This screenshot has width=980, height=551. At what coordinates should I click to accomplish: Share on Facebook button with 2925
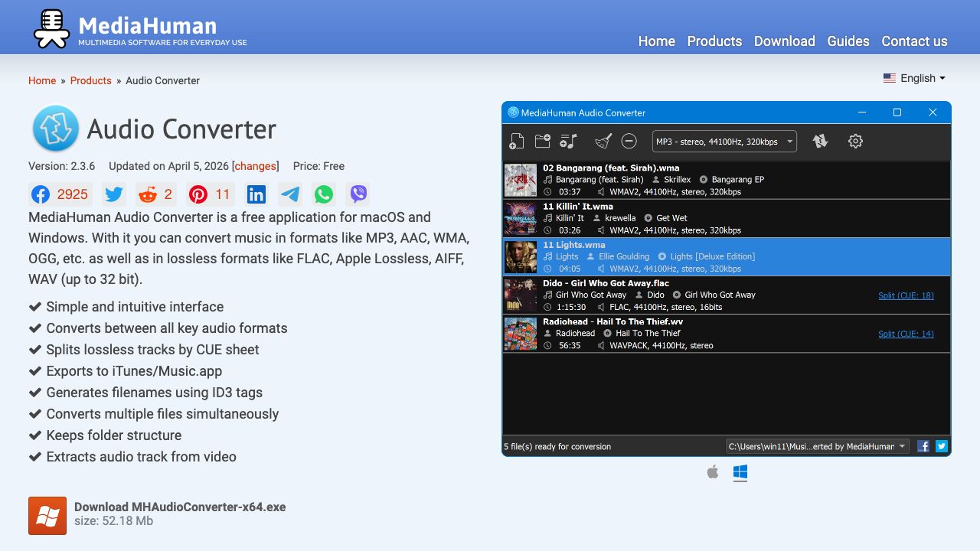[x=60, y=194]
